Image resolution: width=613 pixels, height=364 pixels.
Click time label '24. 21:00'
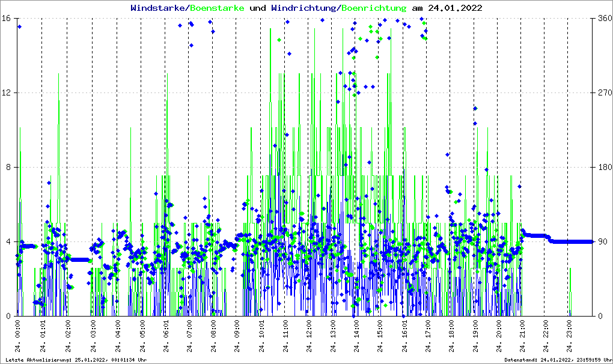pos(522,336)
